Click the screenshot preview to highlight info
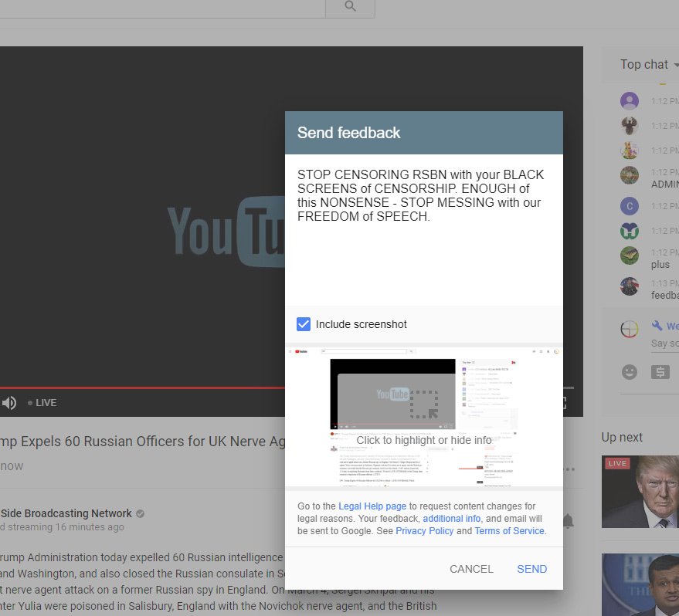679x616 pixels. [x=423, y=417]
